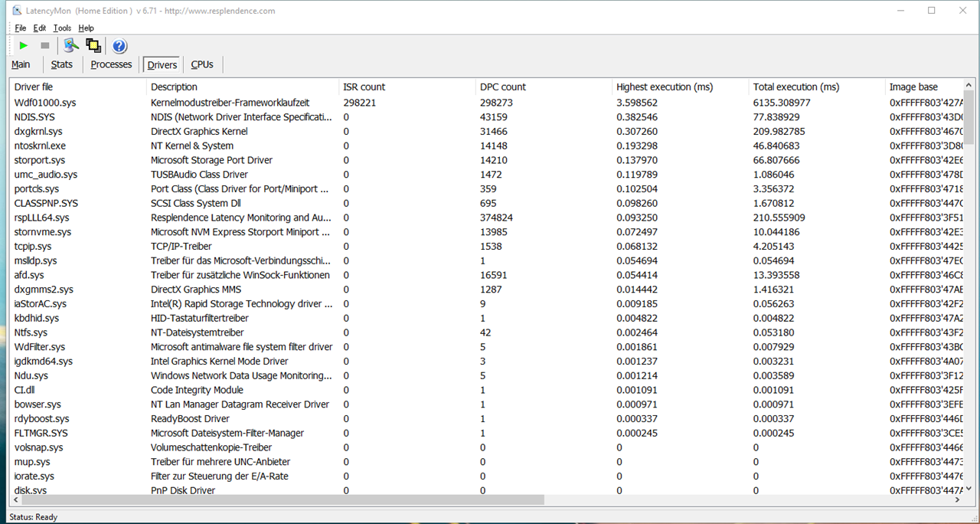Select the Drivers tab

(162, 65)
